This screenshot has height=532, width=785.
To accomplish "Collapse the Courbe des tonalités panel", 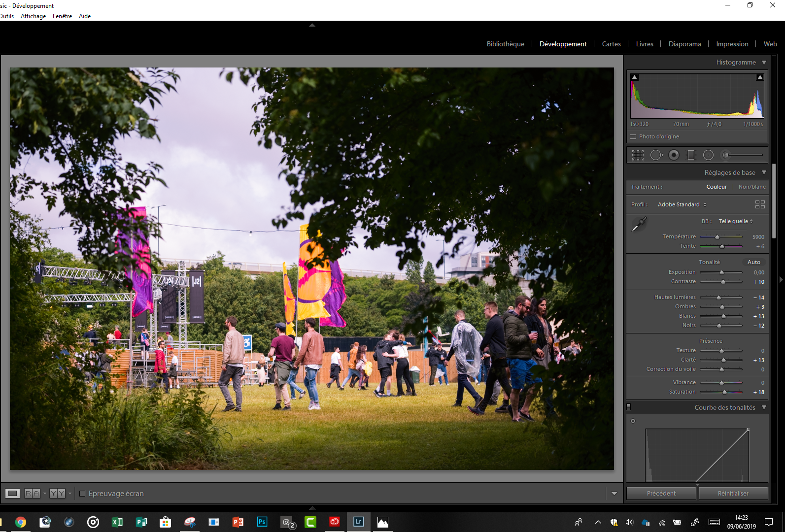I will (764, 408).
